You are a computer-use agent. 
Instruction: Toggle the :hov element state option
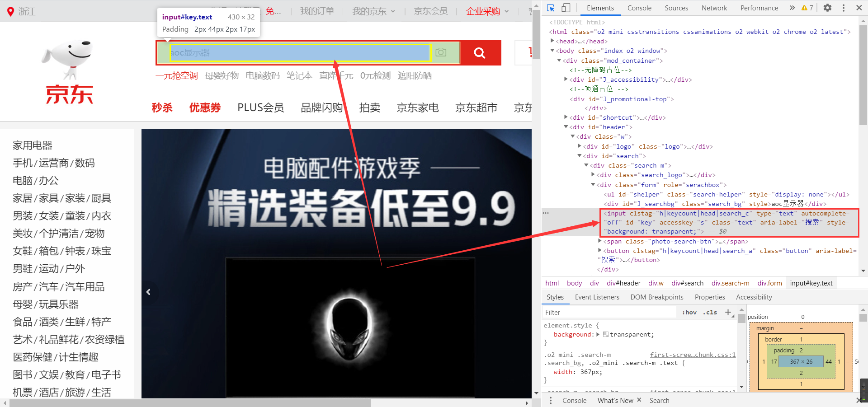[689, 312]
